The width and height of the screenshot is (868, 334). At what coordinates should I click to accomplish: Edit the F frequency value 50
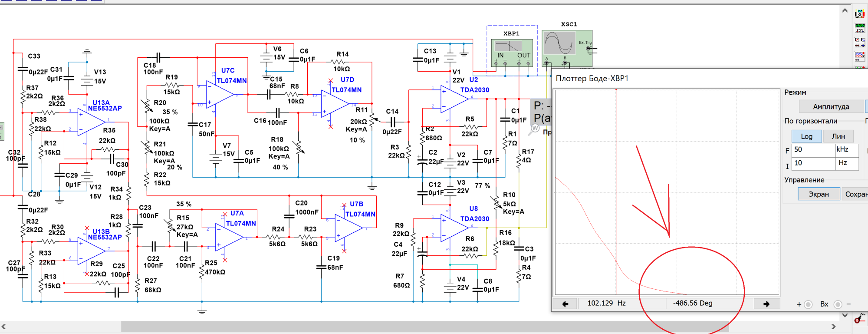(x=813, y=150)
